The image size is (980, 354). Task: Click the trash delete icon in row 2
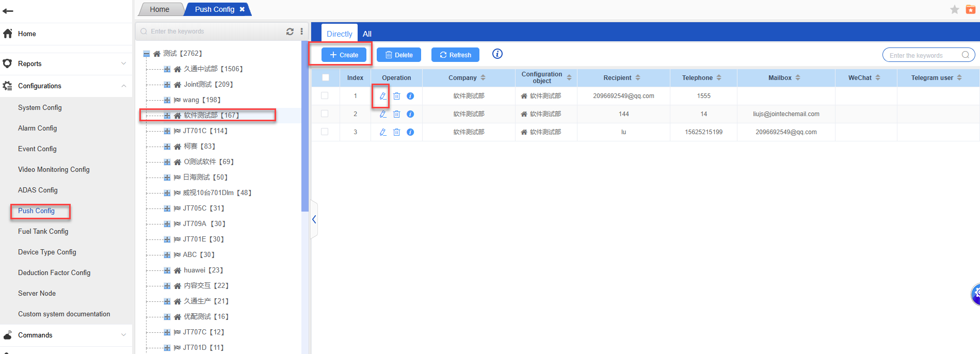(396, 114)
